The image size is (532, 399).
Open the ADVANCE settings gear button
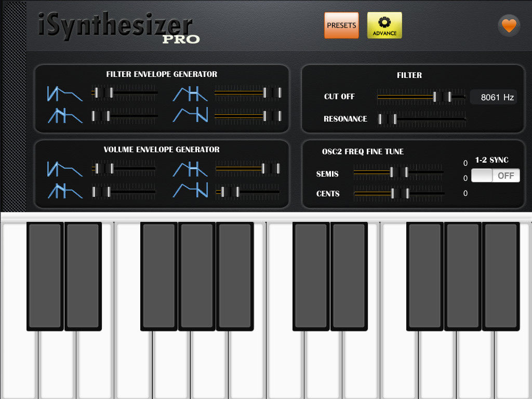pos(384,25)
